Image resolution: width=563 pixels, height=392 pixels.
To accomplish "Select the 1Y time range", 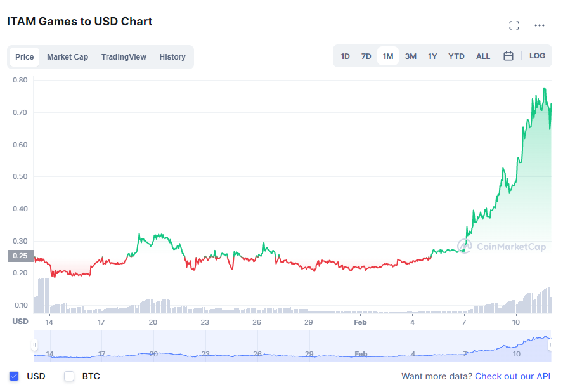I will [432, 56].
